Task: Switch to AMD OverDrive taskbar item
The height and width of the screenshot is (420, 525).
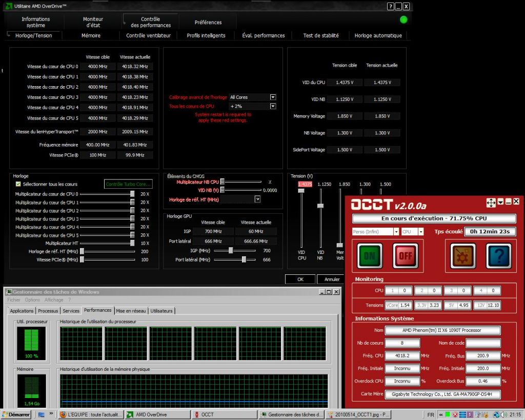Action: pos(158,415)
